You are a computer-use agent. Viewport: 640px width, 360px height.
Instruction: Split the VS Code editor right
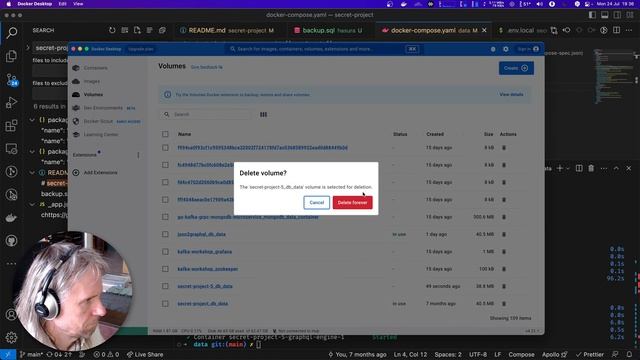[616, 30]
